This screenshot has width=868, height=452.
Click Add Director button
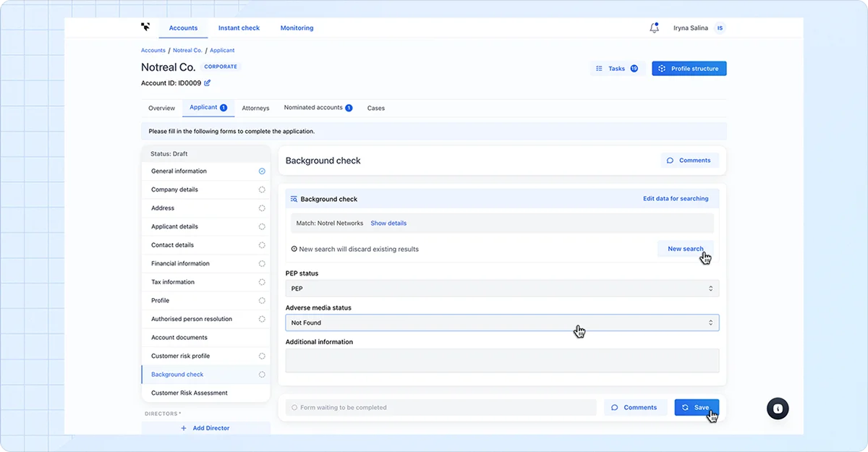pyautogui.click(x=205, y=428)
